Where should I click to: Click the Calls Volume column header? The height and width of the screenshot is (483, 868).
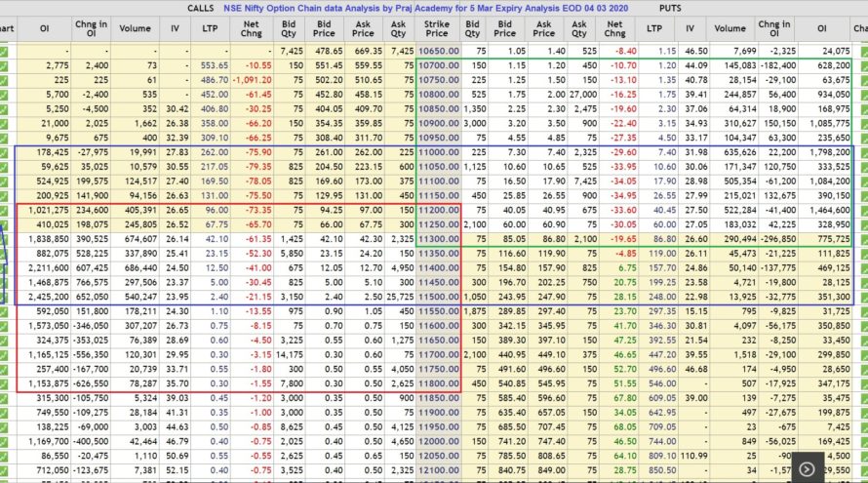[x=135, y=29]
